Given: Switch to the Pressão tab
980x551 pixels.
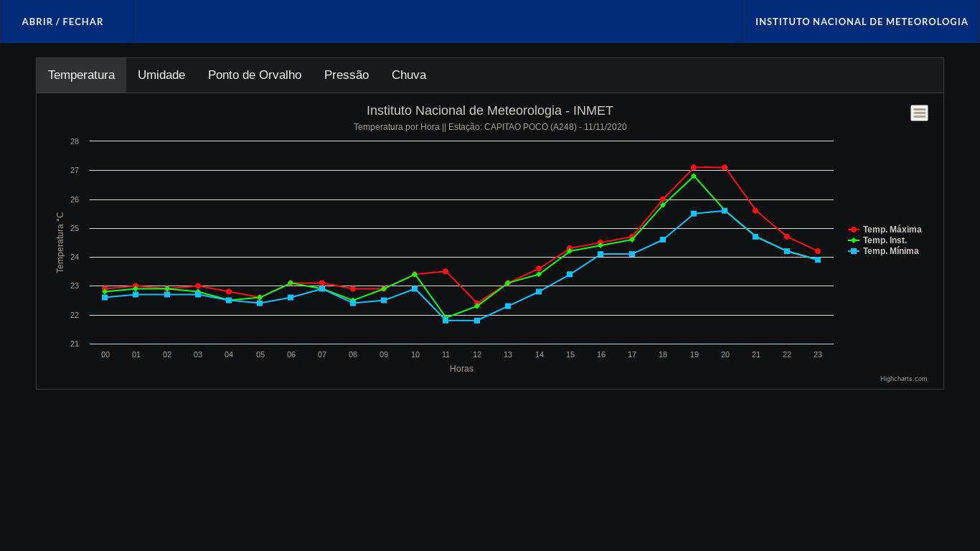Looking at the screenshot, I should coord(347,75).
